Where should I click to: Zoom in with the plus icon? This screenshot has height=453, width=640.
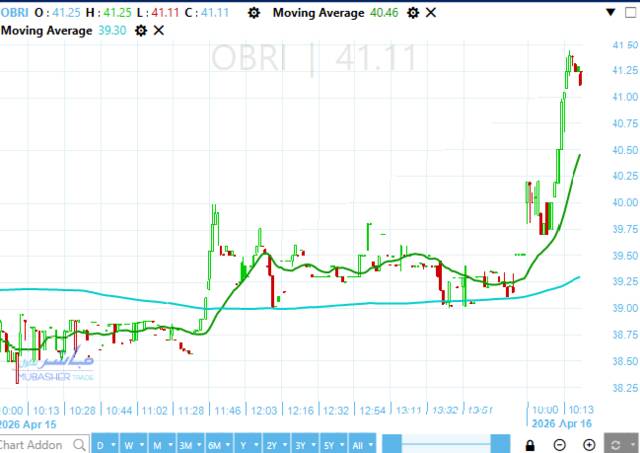coord(589,445)
